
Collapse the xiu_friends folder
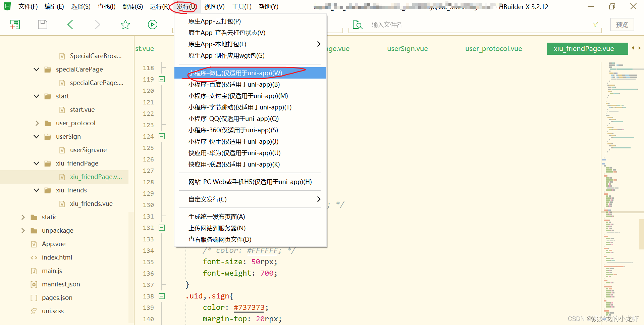(37, 190)
